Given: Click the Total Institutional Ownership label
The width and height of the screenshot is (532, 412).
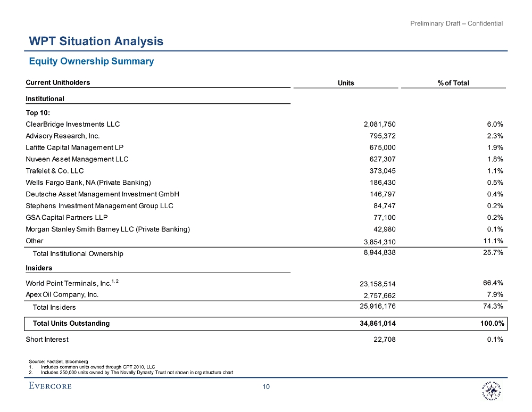Looking at the screenshot, I should pos(78,253).
